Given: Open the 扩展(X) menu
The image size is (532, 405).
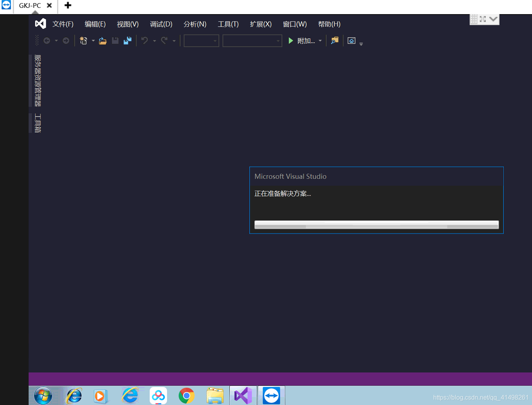Looking at the screenshot, I should pos(261,24).
